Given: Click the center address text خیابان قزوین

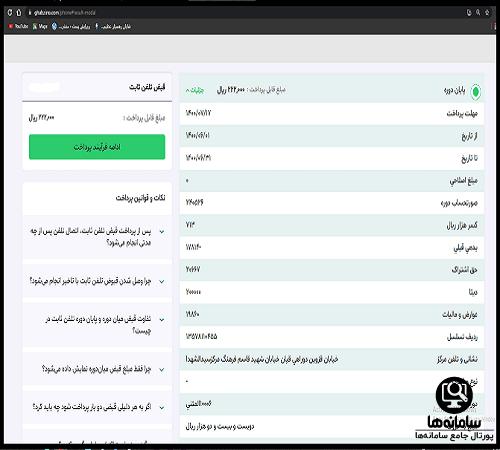Looking at the screenshot, I should 262,359.
